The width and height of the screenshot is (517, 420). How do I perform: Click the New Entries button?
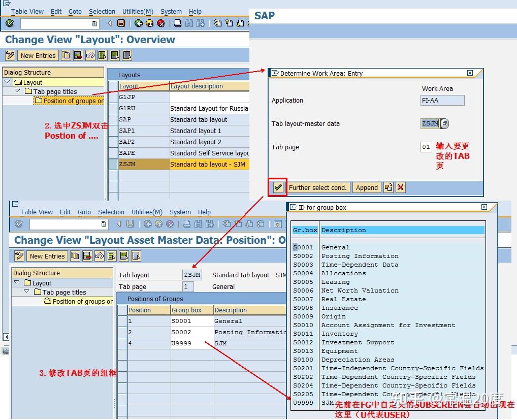pos(38,55)
